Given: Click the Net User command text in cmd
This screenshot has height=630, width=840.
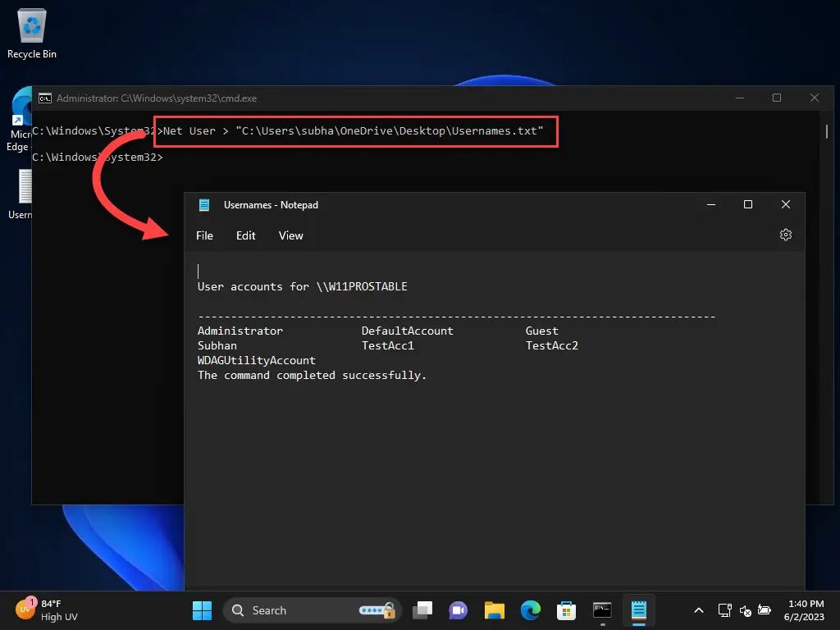Looking at the screenshot, I should 353,131.
